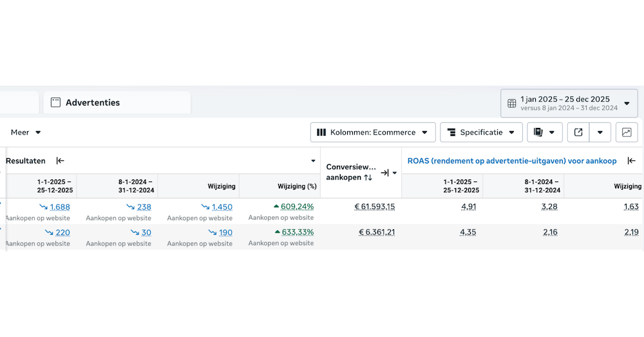Click the export icon button
Screen dimensions: 644x337
[x=578, y=132]
